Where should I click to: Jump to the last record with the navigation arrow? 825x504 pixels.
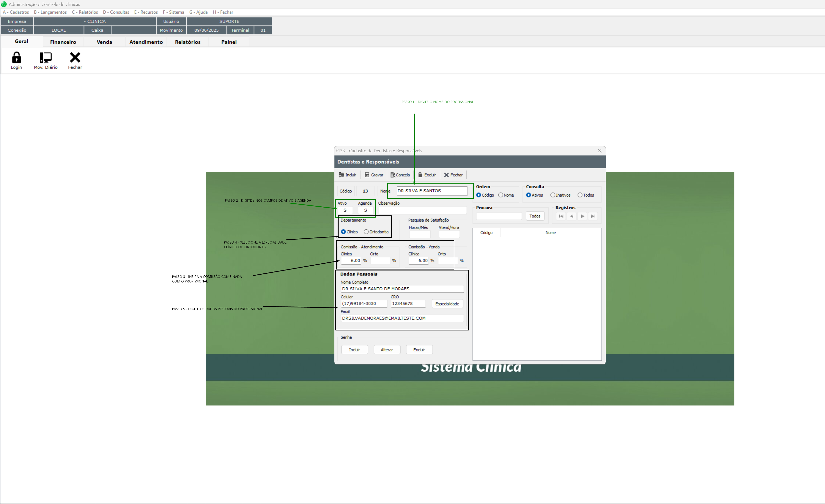pyautogui.click(x=593, y=216)
